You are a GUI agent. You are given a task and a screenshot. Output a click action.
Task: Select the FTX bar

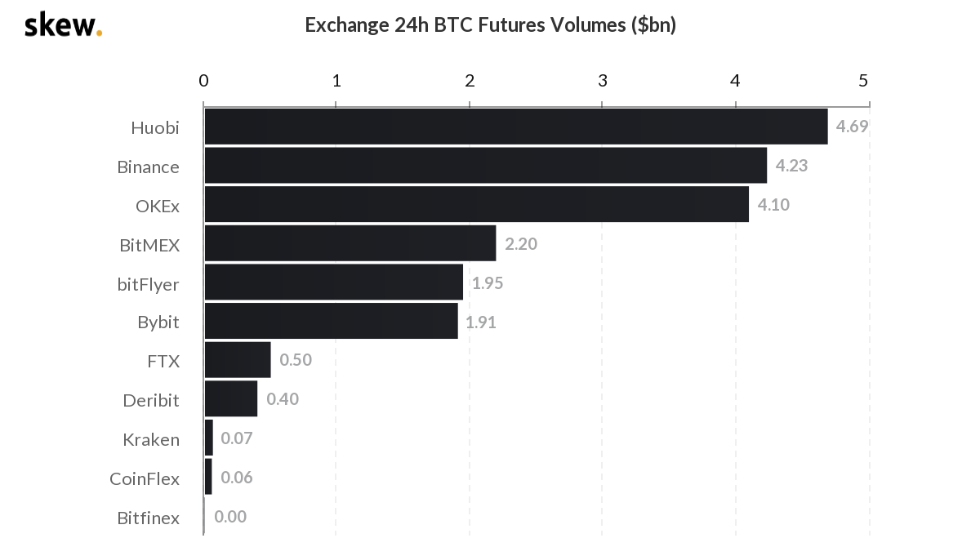click(237, 360)
